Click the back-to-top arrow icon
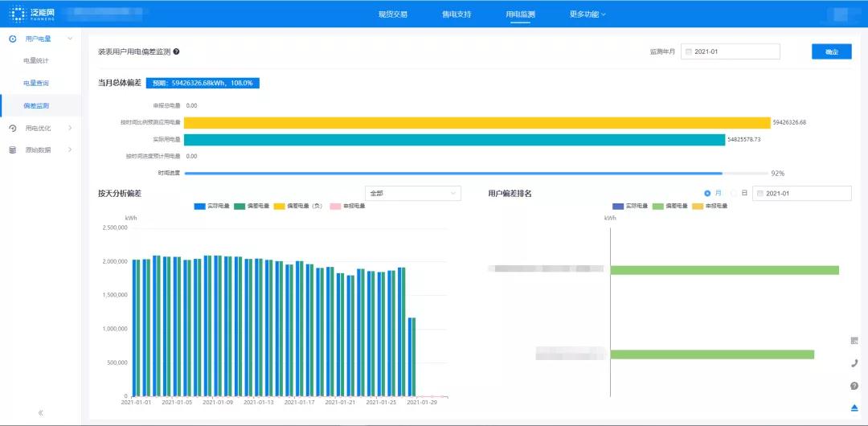 click(854, 408)
